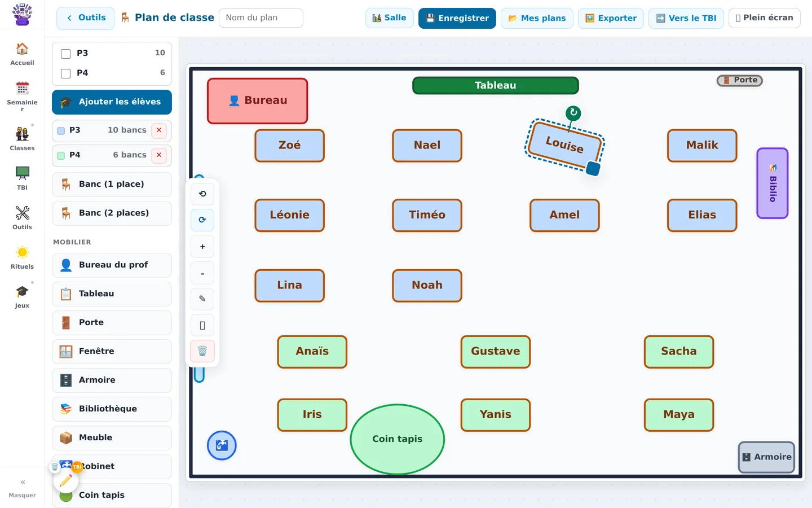
Task: Click the round yellow pencil floating button
Action: click(66, 480)
